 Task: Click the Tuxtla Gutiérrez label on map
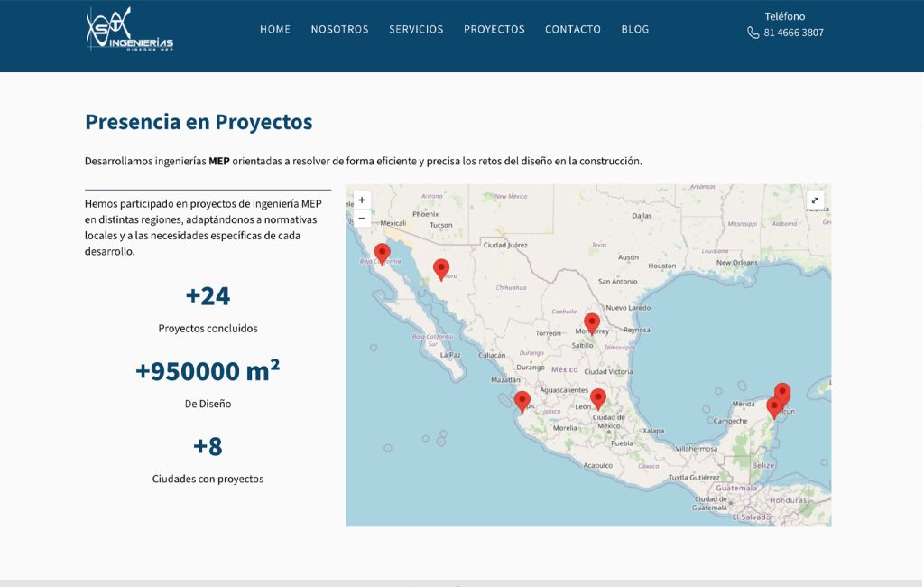694,477
